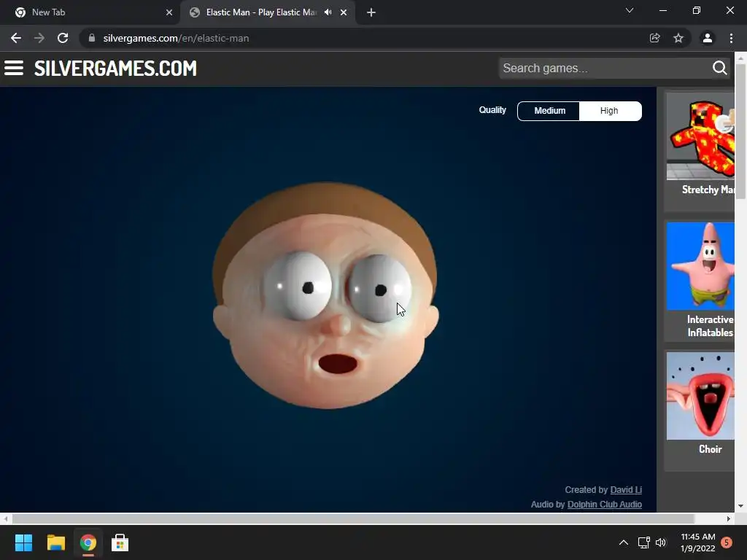Open network status tray icon
The width and height of the screenshot is (747, 560).
click(x=644, y=542)
